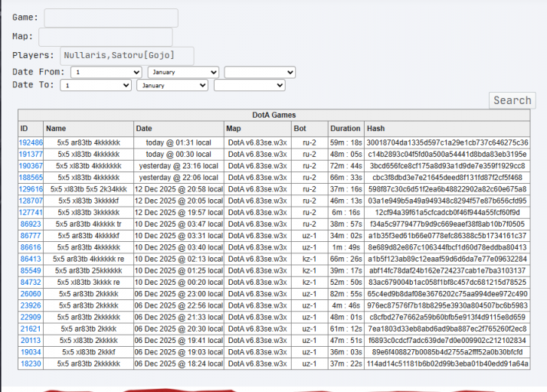Open the Date From month dropdown
Viewport: 547px width, 392px height.
184,72
